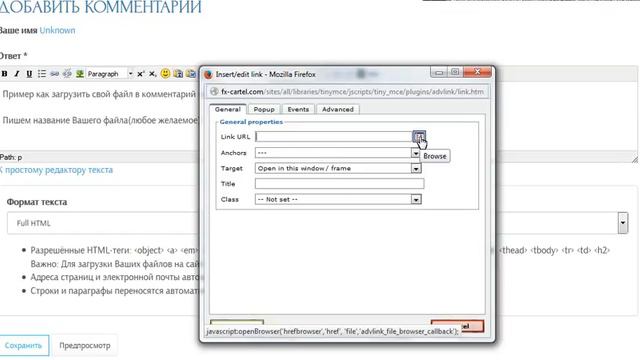This screenshot has height=360, width=640.
Task: Insert a bulleted list in editor
Action: coord(42,74)
